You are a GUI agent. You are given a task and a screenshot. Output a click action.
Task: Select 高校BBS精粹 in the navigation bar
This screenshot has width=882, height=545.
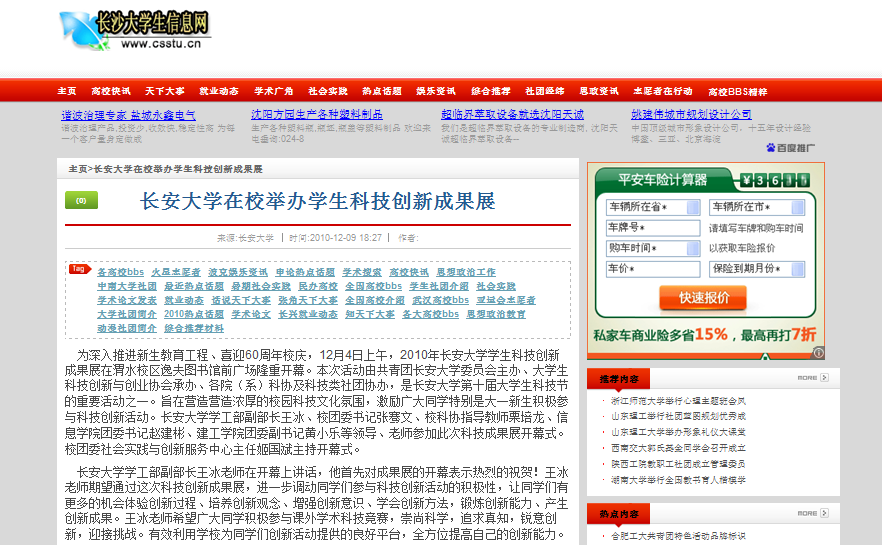coord(738,91)
